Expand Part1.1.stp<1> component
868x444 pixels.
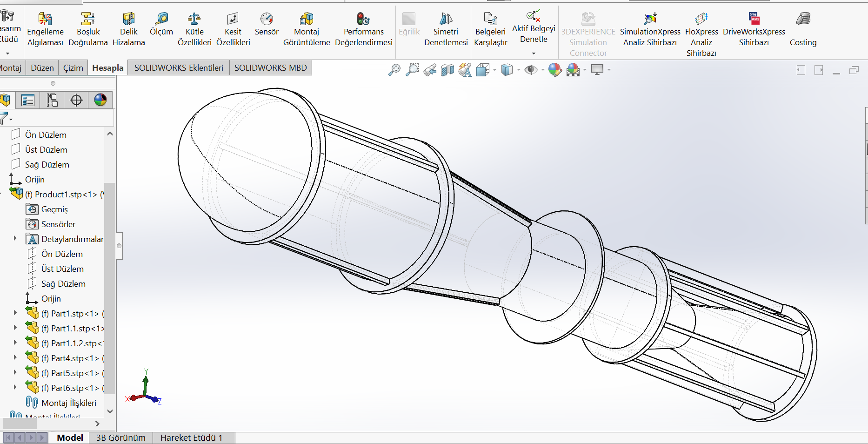click(x=15, y=328)
